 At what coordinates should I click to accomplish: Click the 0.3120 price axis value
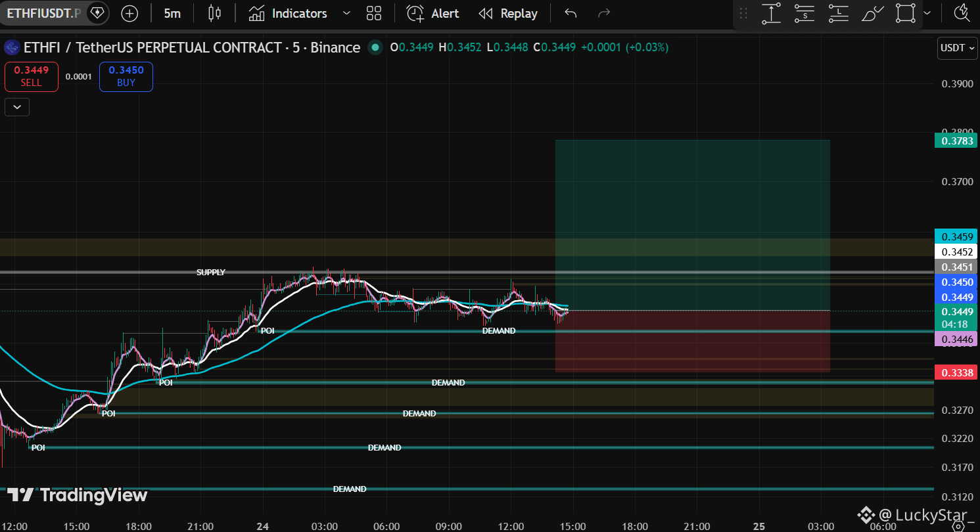coord(957,497)
